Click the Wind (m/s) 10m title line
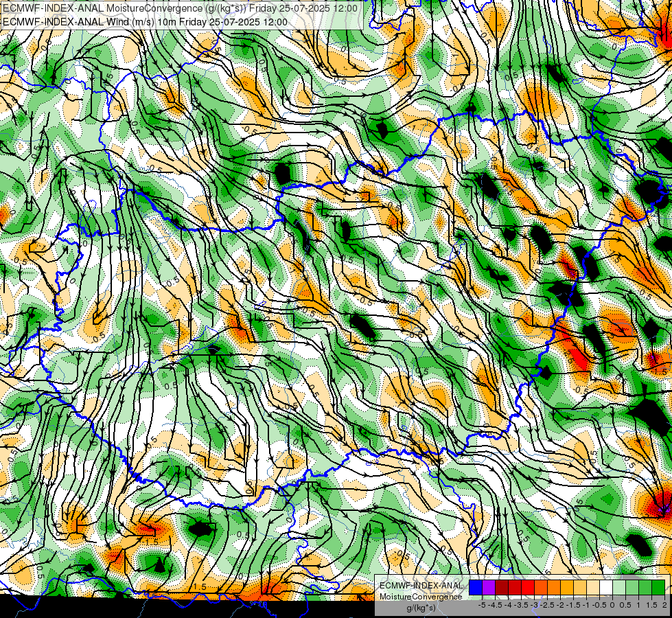 pos(145,22)
